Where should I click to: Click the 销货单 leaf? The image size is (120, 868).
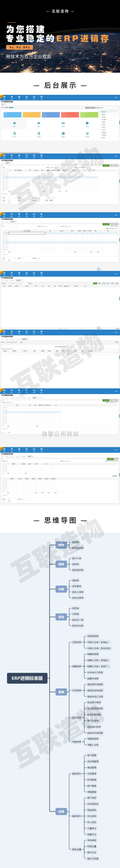[76, 564]
